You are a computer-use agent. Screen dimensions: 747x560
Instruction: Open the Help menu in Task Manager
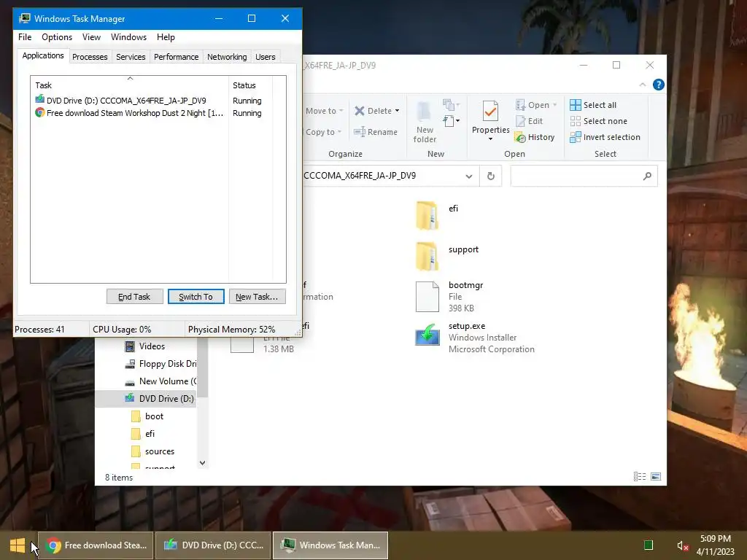[166, 37]
